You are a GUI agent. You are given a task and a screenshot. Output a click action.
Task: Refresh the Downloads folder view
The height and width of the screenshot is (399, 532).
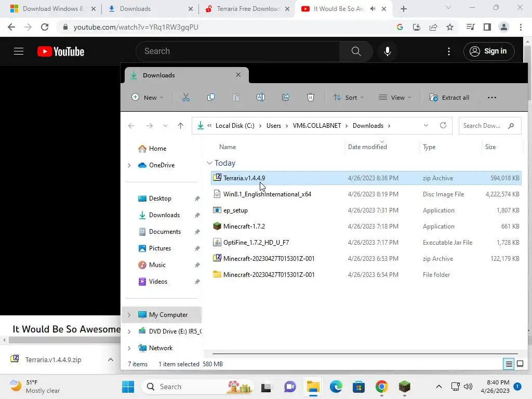coord(443,125)
